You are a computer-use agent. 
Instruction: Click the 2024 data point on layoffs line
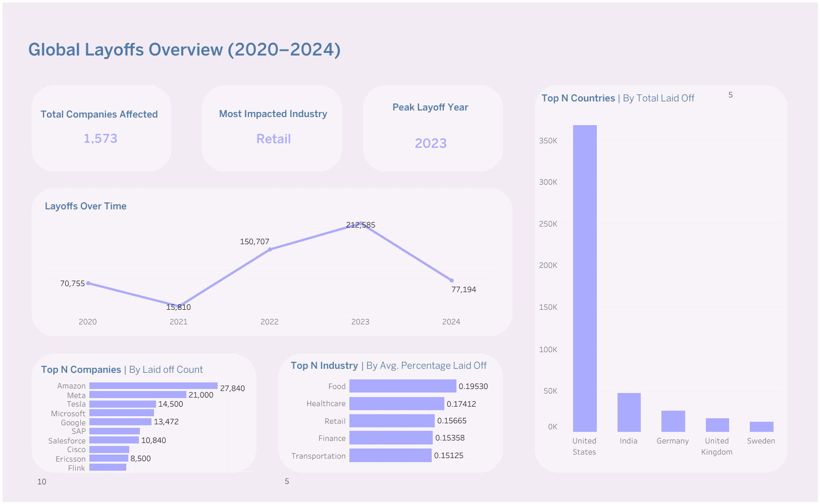tap(451, 281)
